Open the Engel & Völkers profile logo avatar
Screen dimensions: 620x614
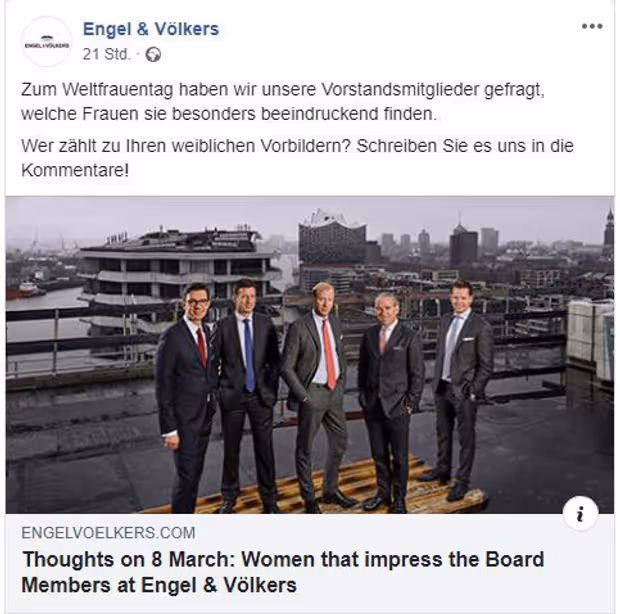[47, 42]
